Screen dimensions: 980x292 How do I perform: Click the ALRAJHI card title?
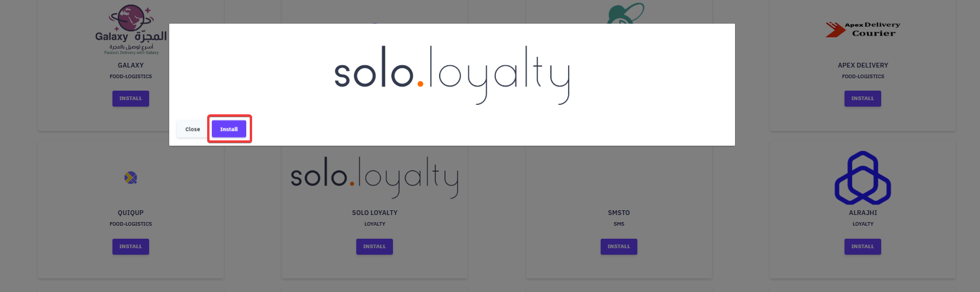pos(863,213)
